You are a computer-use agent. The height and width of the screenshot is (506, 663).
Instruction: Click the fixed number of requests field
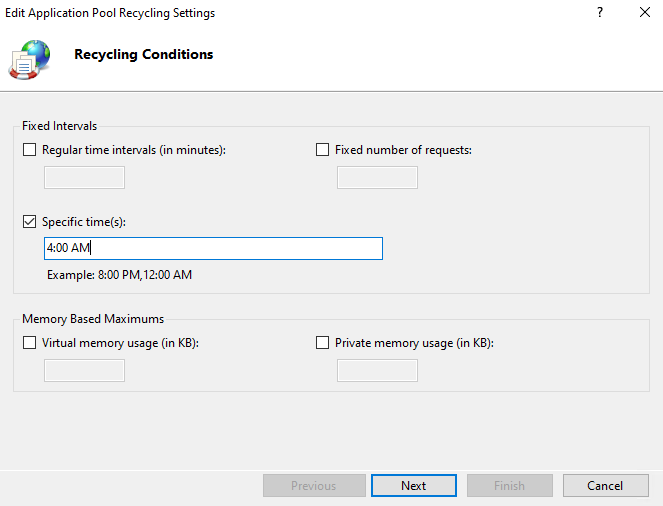(377, 178)
